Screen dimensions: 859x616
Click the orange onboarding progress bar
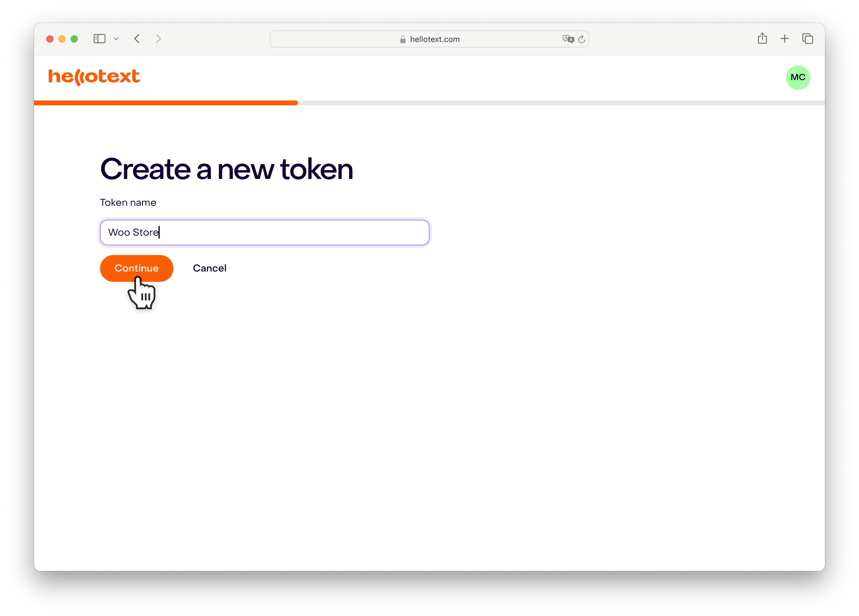[x=166, y=103]
